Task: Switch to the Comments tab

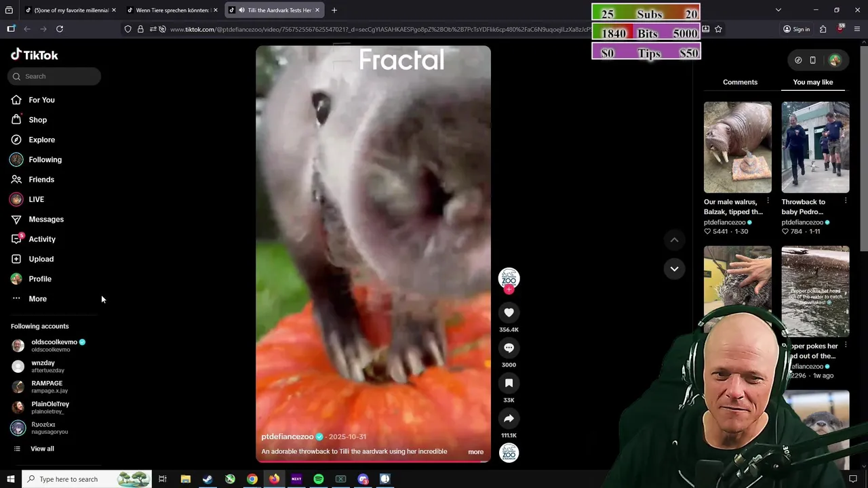Action: tap(740, 82)
